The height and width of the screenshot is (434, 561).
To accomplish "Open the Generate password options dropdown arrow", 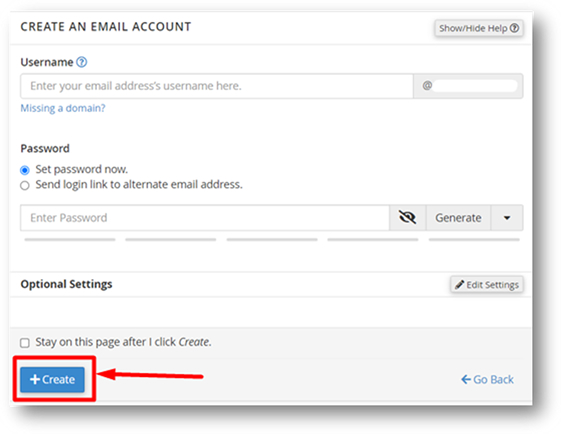I will 507,218.
